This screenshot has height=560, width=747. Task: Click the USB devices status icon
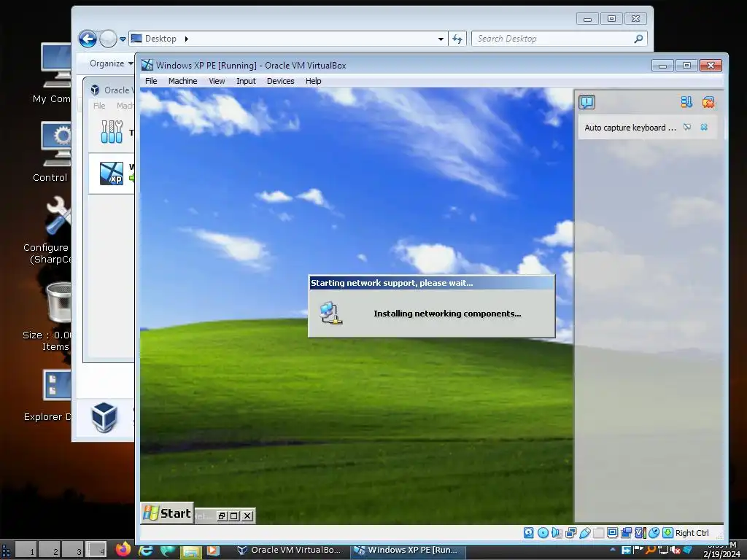coord(584,533)
